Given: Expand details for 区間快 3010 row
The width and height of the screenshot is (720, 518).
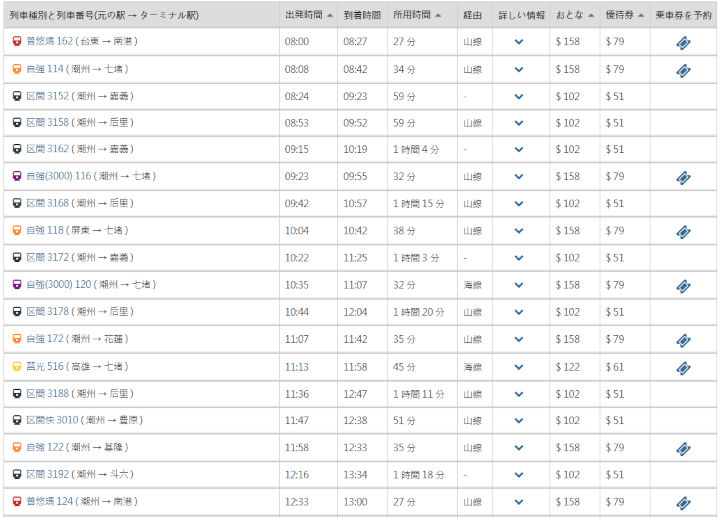Looking at the screenshot, I should [x=519, y=421].
